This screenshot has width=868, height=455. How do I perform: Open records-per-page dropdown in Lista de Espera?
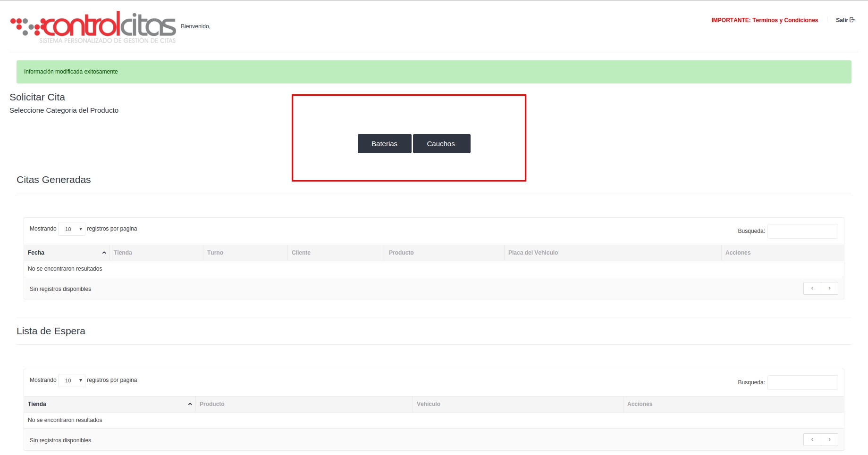pyautogui.click(x=72, y=381)
